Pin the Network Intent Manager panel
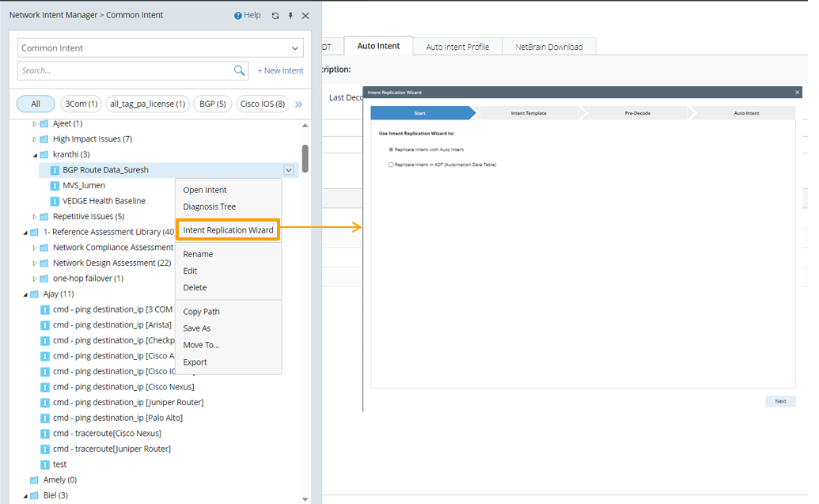 (x=290, y=16)
